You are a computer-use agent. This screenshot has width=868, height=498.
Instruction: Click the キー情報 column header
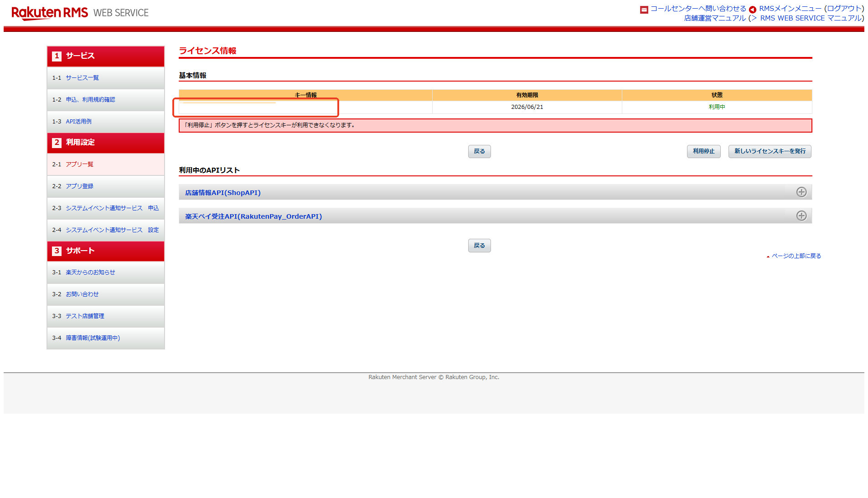(x=305, y=95)
